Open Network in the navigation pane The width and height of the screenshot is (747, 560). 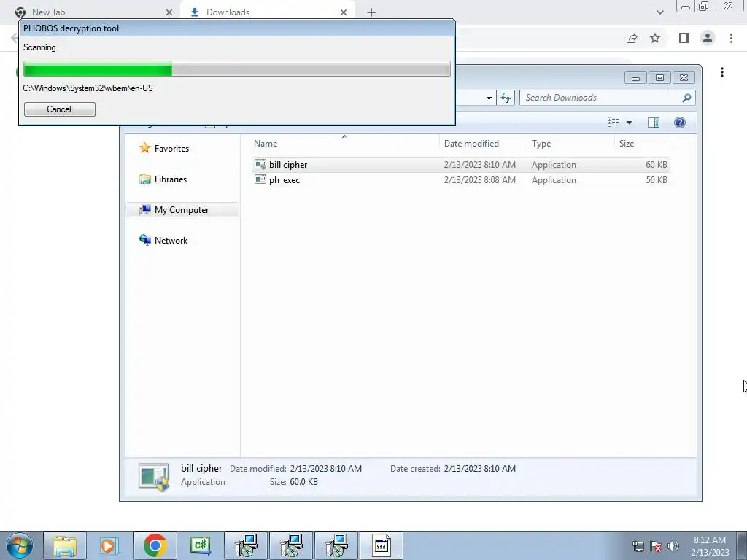click(x=171, y=241)
